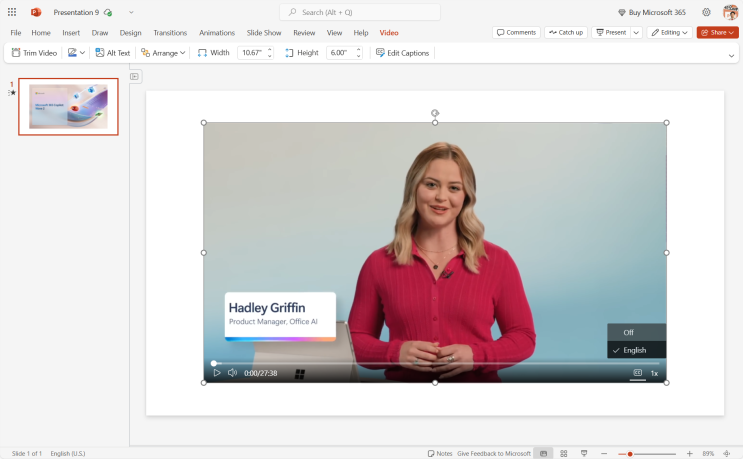Click the Comments button
The height and width of the screenshot is (459, 743).
coord(516,32)
